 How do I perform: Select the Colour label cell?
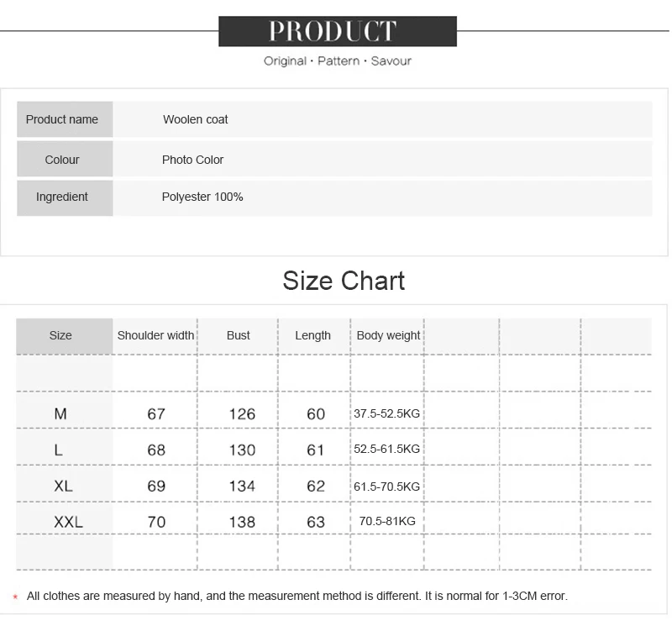(65, 159)
